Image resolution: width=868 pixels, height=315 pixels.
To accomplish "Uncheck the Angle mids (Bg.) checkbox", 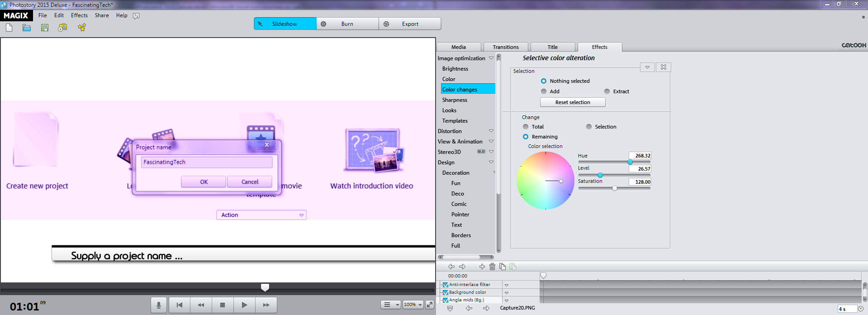I will tap(446, 300).
